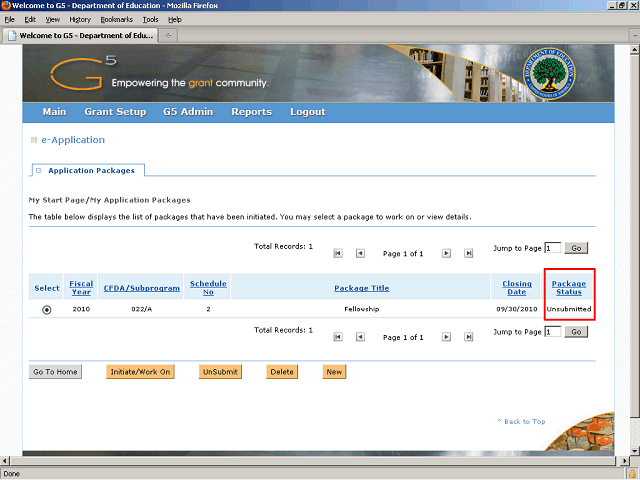Sort by Fiscal Year column
Viewport: 640px width, 480px height.
(81, 288)
